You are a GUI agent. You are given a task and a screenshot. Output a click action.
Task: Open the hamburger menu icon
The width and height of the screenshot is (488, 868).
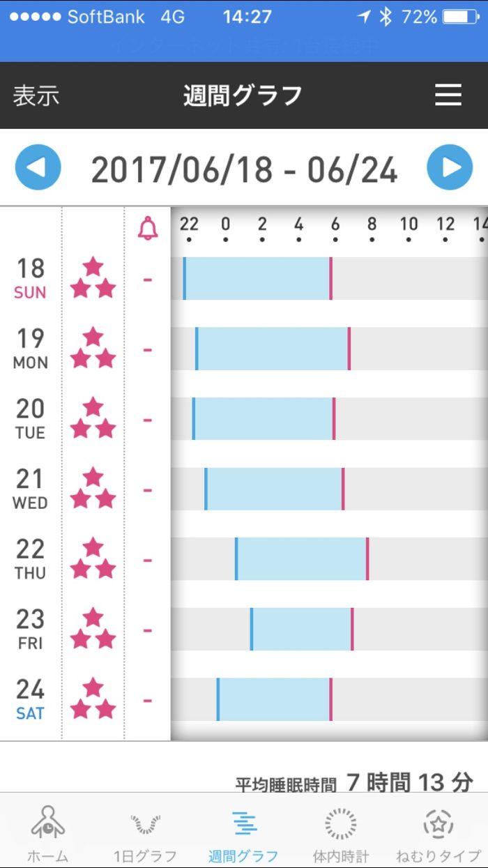point(448,95)
